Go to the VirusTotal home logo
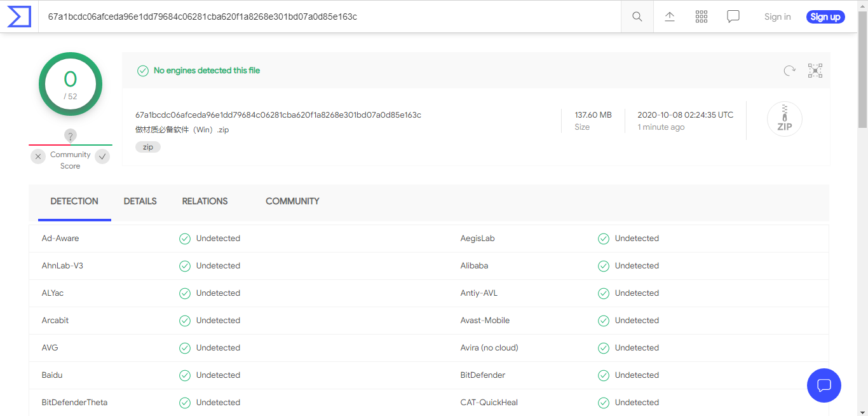 [x=19, y=17]
